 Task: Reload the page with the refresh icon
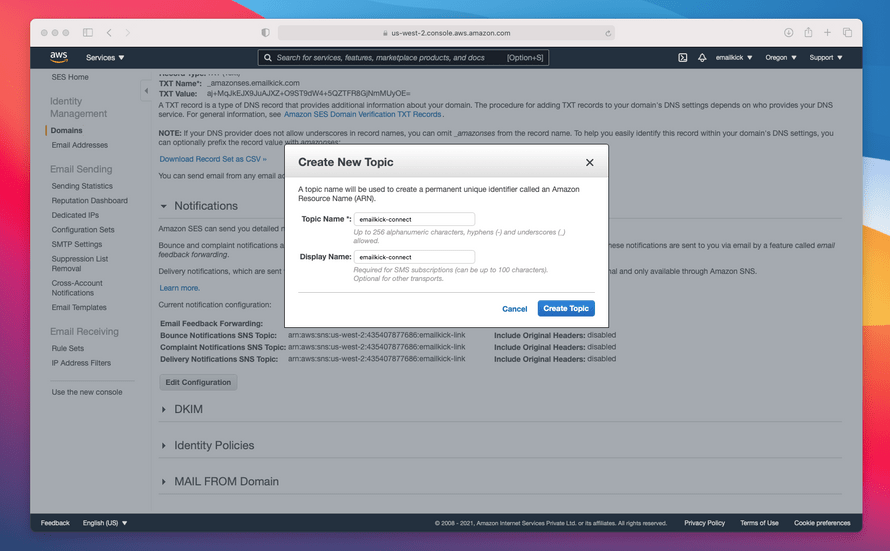608,33
